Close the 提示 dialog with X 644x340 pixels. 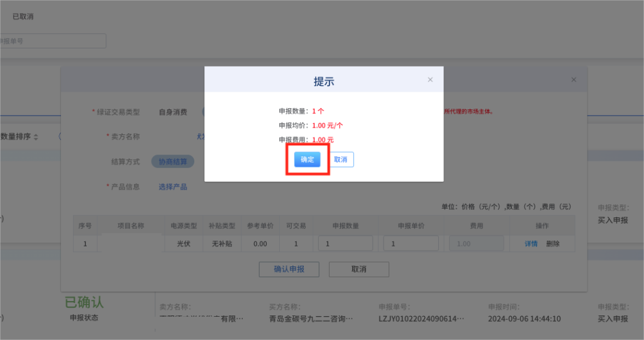pyautogui.click(x=430, y=80)
